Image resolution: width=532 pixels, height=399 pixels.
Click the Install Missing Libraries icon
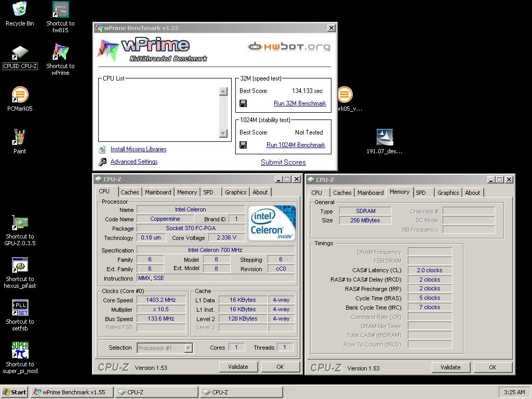coord(102,149)
